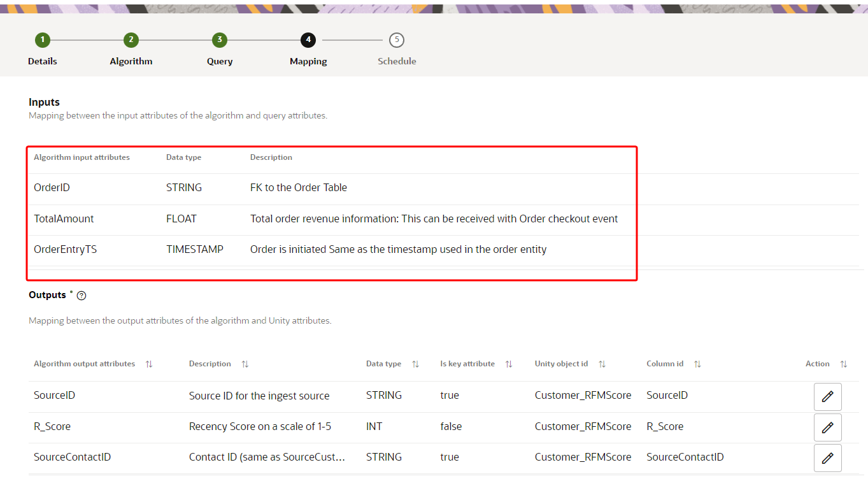
Task: Select the TotalAmount input attribute
Action: (64, 219)
